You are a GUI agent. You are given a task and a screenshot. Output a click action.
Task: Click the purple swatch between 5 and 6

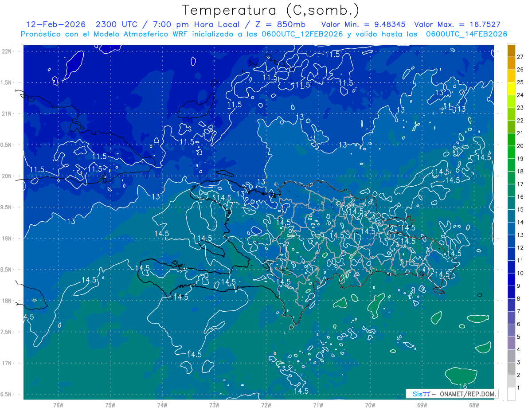[511, 331]
